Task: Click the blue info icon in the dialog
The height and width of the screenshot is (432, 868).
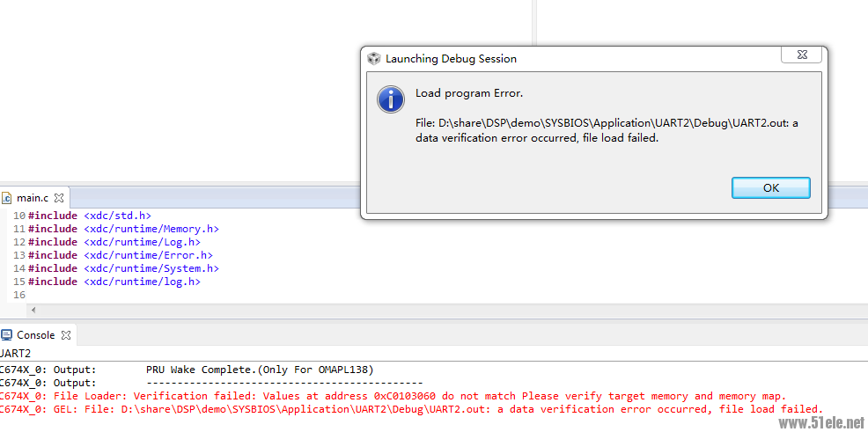Action: (391, 99)
